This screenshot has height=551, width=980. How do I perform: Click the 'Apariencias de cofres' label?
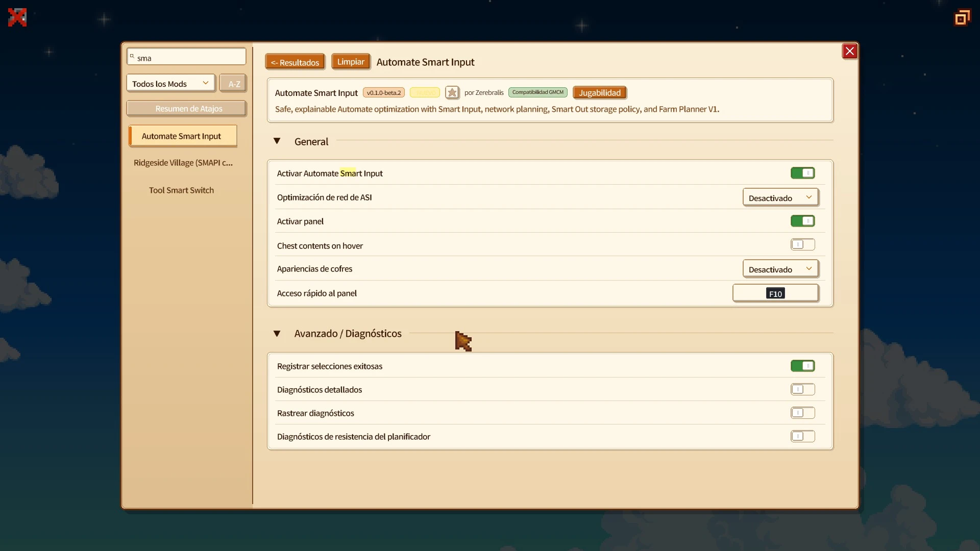tap(314, 269)
